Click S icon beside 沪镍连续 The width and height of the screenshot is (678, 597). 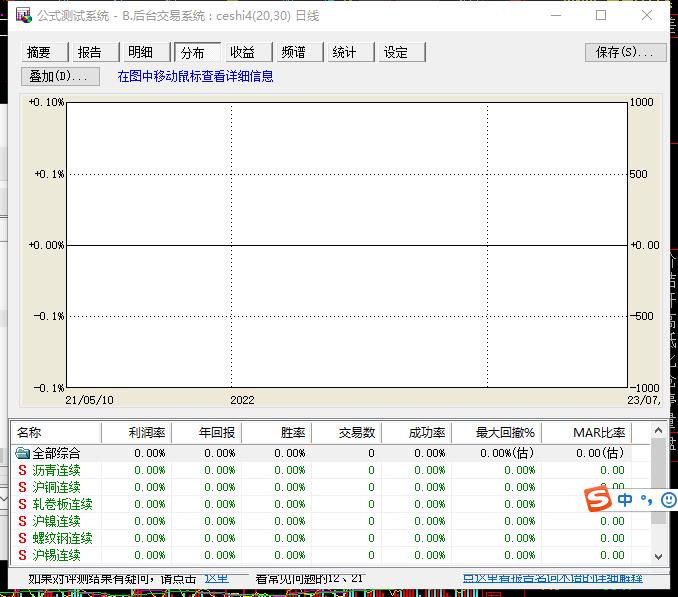point(22,521)
